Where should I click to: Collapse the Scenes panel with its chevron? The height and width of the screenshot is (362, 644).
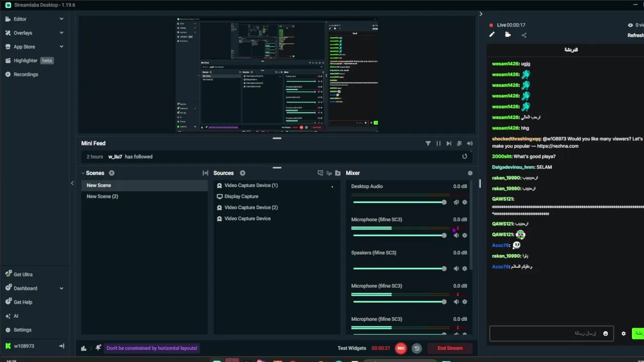click(83, 173)
